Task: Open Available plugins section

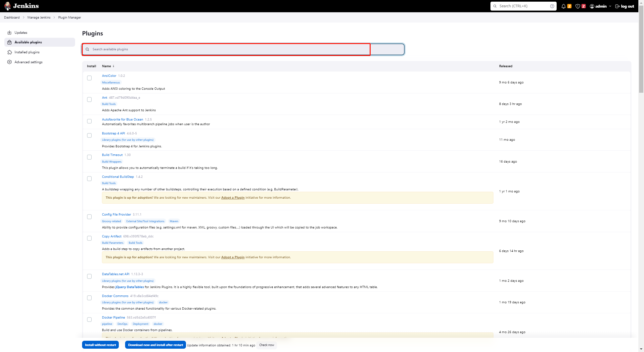Action: point(40,42)
